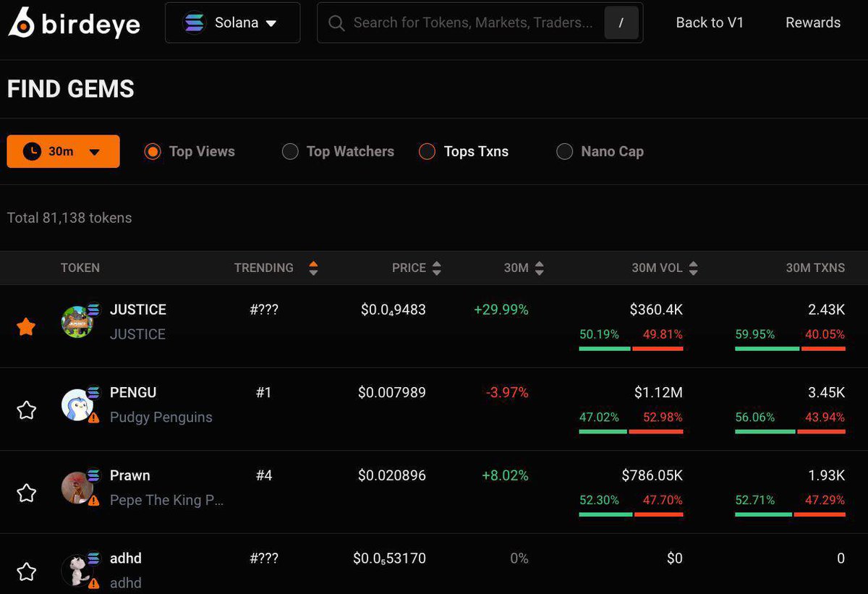Viewport: 868px width, 594px height.
Task: Open the PENGU token name link
Action: (x=133, y=393)
